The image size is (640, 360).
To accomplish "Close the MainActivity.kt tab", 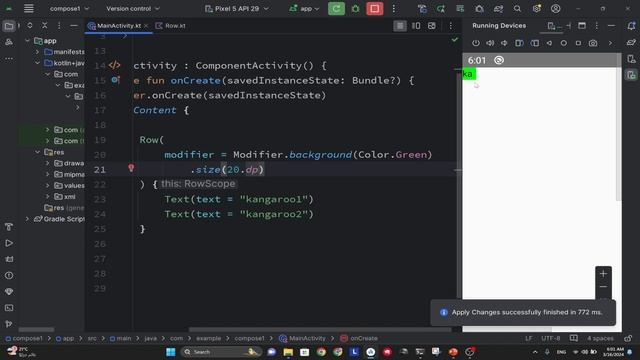I will pos(146,26).
